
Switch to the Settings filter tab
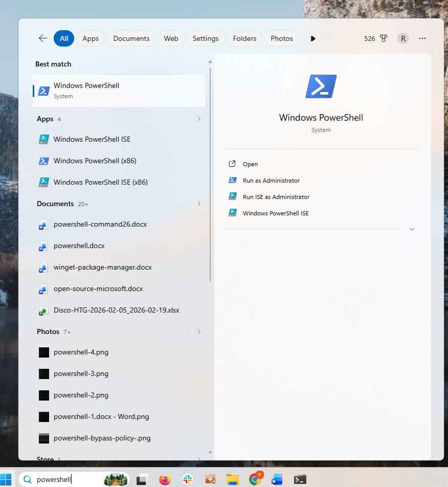tap(206, 38)
